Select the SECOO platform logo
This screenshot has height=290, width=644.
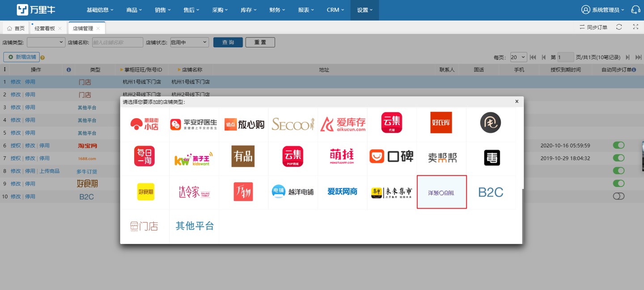(293, 124)
